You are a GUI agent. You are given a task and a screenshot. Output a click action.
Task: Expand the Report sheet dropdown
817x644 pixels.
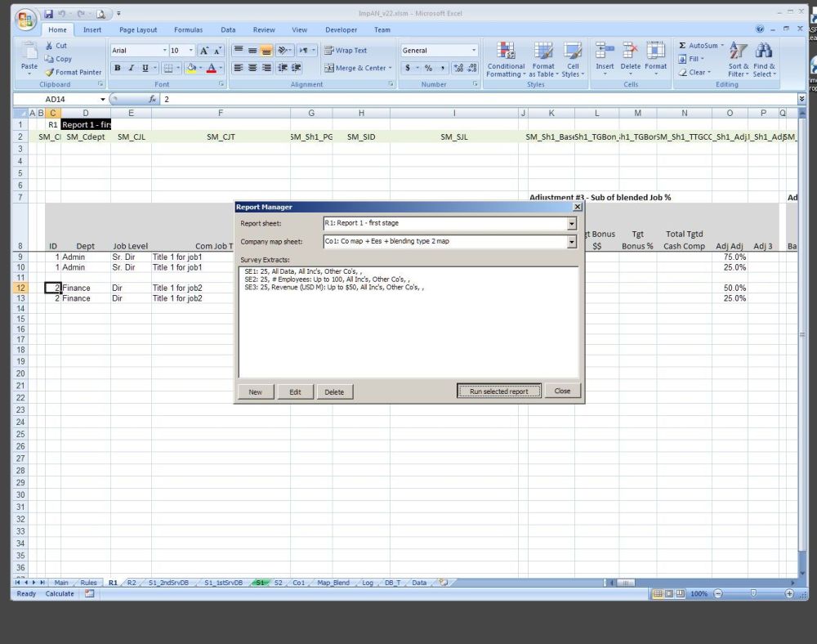click(x=572, y=223)
